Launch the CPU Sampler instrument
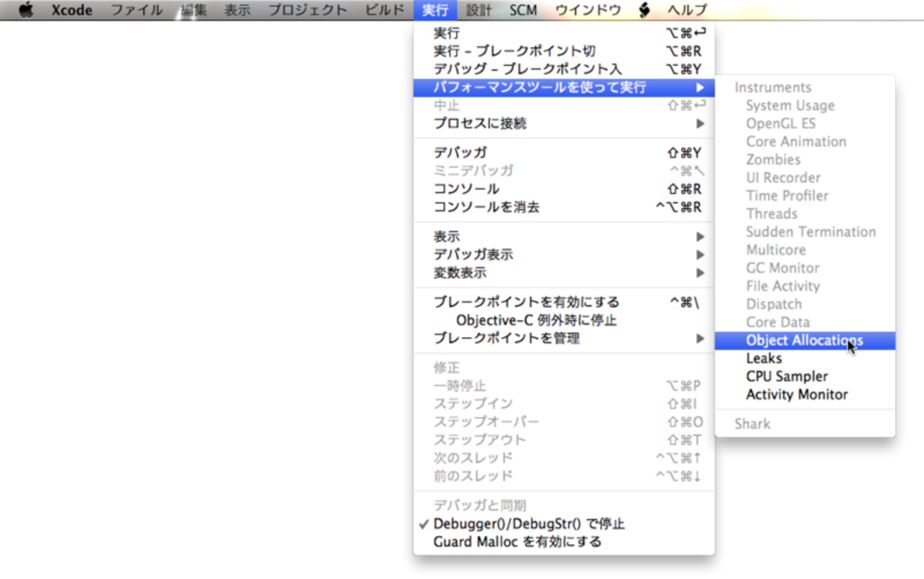This screenshot has height=579, width=924. pos(805,376)
